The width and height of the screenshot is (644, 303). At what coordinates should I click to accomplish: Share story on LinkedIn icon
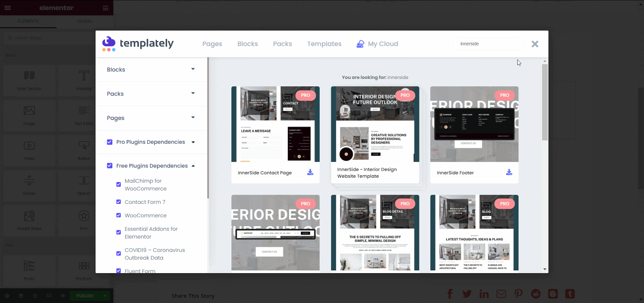[484, 294]
